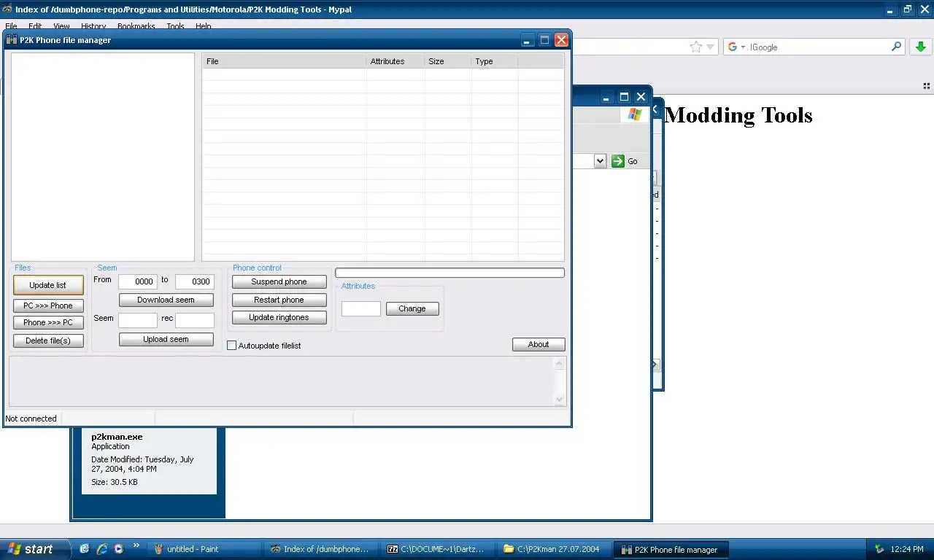Click the Not connected status text
The image size is (934, 560).
(31, 419)
